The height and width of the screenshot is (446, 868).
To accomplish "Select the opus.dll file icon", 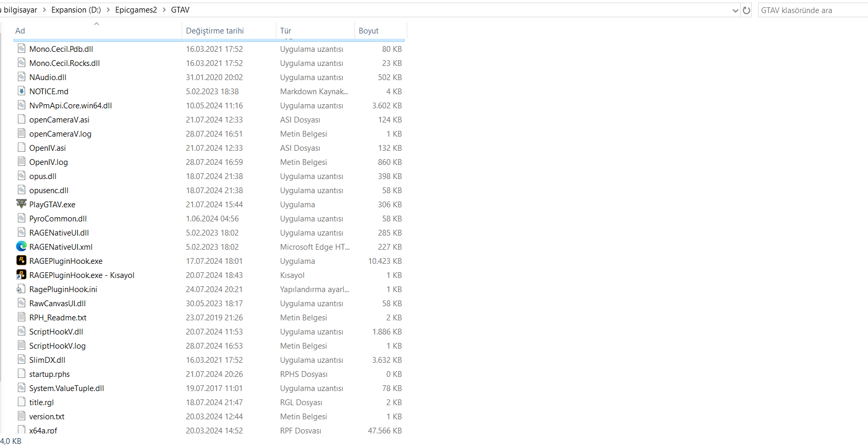I will pyautogui.click(x=21, y=176).
